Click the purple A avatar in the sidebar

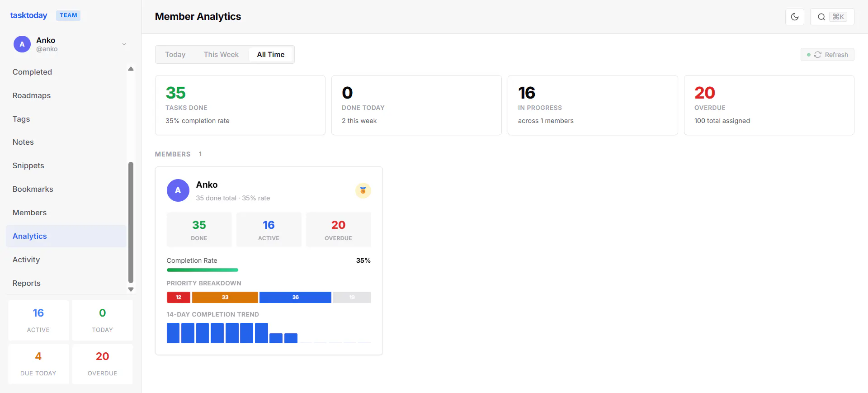[x=22, y=44]
